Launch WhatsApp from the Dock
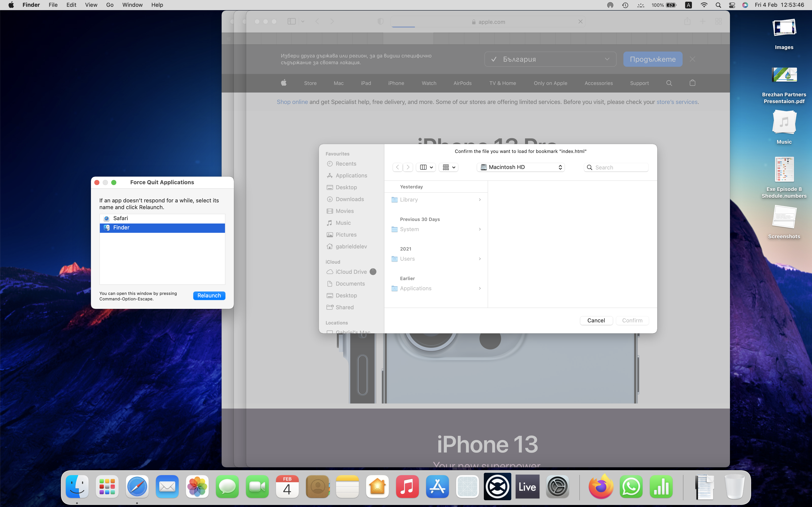Viewport: 812px width, 507px height. (631, 487)
